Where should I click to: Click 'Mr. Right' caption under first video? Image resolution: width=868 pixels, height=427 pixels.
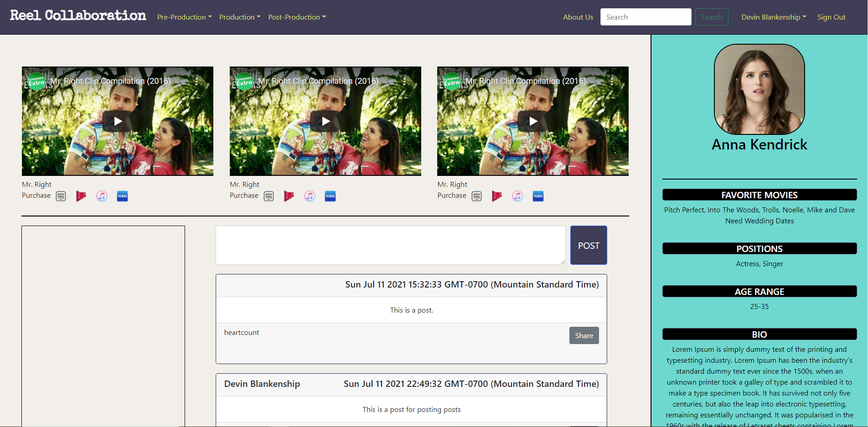36,185
